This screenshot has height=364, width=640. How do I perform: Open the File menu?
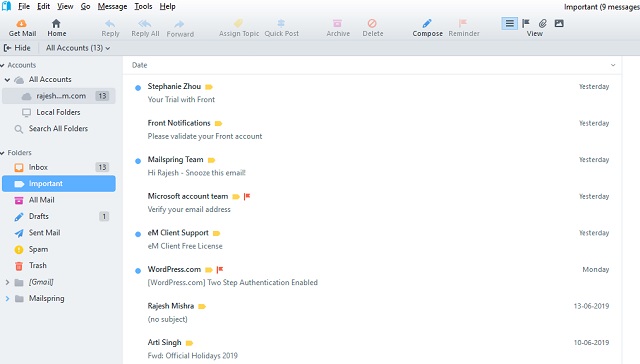tap(24, 7)
